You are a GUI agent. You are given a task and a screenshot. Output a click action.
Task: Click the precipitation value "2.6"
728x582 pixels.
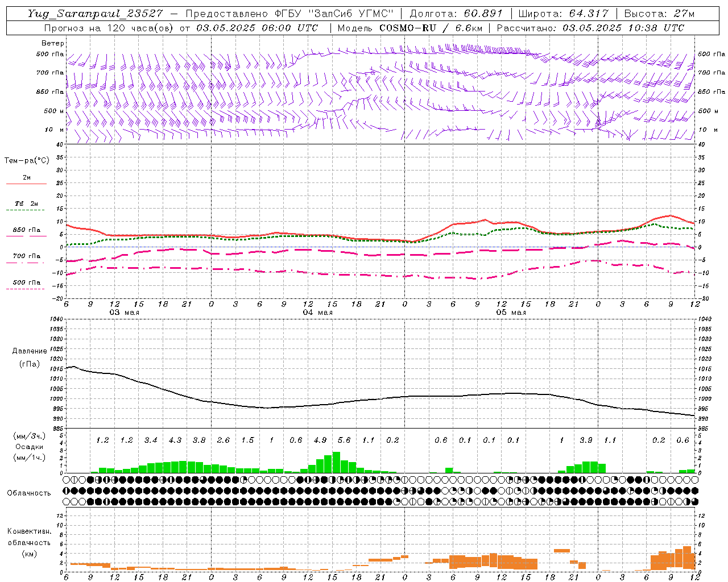224,440
